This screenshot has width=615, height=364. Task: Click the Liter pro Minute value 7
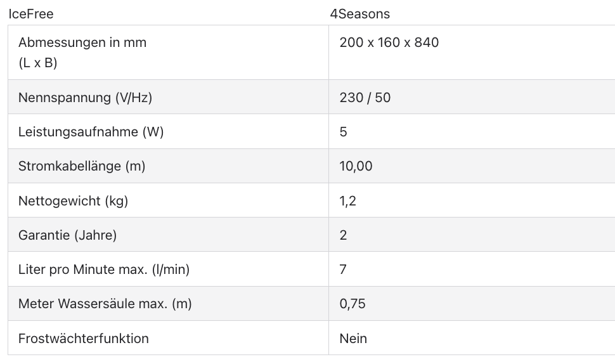[x=344, y=270]
